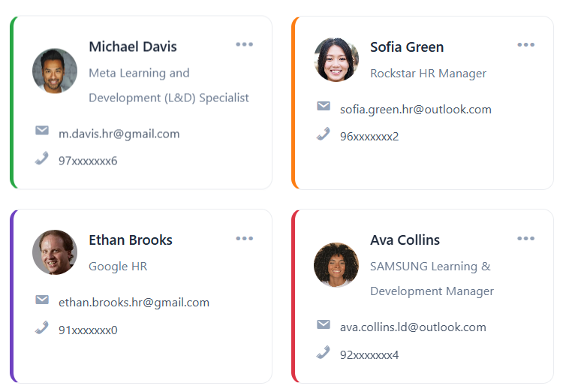Click the envelope icon on Ethan Brooks's card
The height and width of the screenshot is (392, 569).
tap(42, 300)
